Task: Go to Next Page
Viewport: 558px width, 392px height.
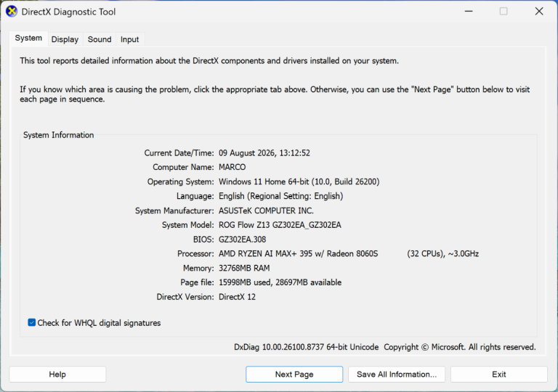Action: click(x=294, y=374)
